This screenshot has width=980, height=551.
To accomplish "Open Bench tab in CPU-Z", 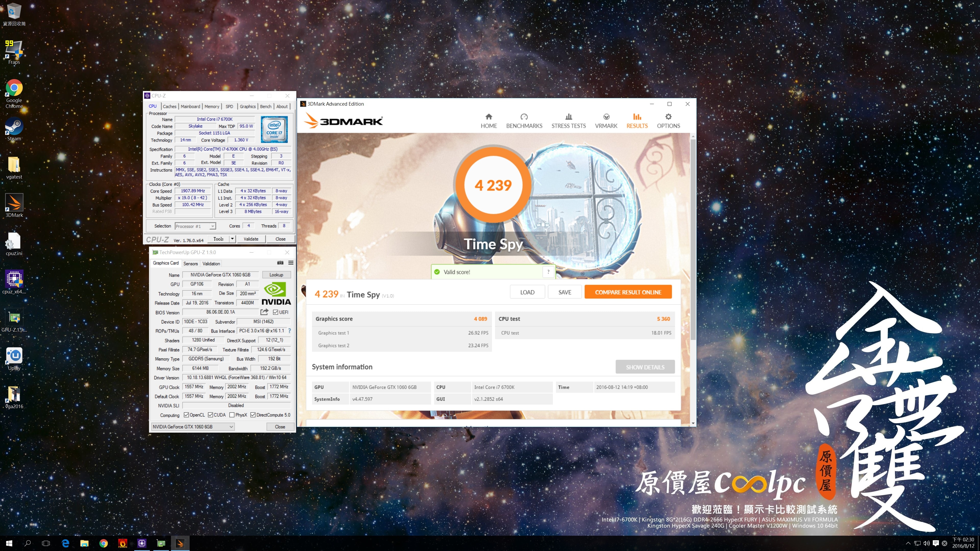I will click(x=265, y=106).
